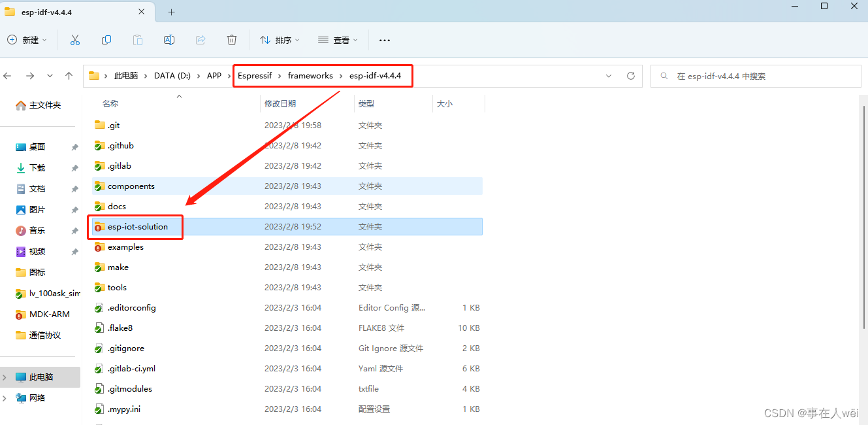Expand address bar history dropdown
The width and height of the screenshot is (868, 425).
609,76
